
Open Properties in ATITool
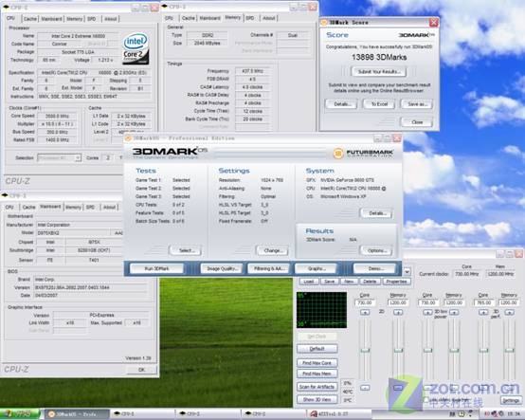coord(396,282)
